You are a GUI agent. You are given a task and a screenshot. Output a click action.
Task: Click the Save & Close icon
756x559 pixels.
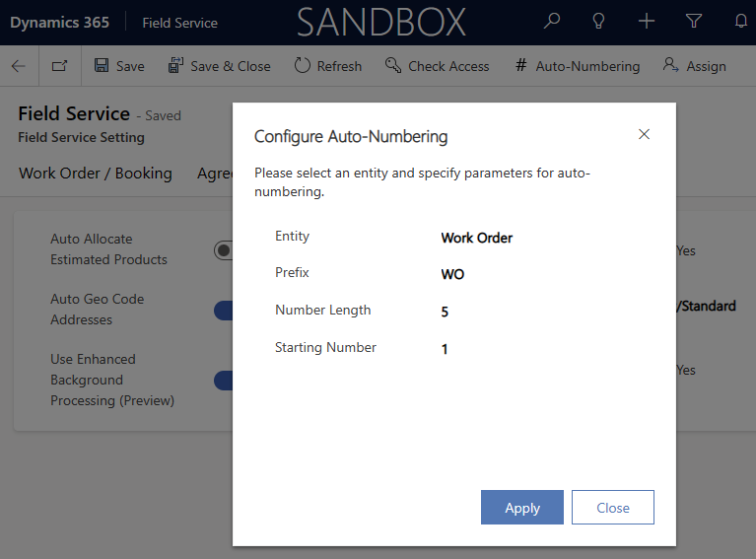point(175,65)
